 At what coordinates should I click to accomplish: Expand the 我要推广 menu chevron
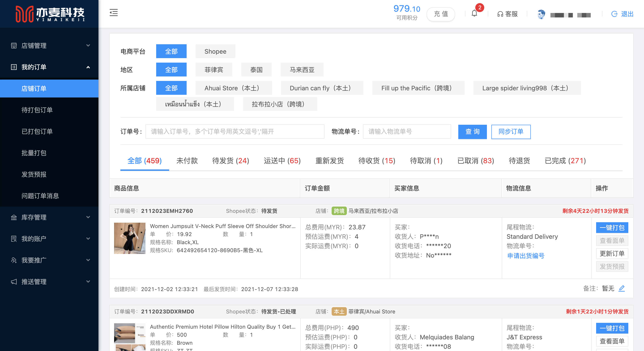pyautogui.click(x=88, y=260)
